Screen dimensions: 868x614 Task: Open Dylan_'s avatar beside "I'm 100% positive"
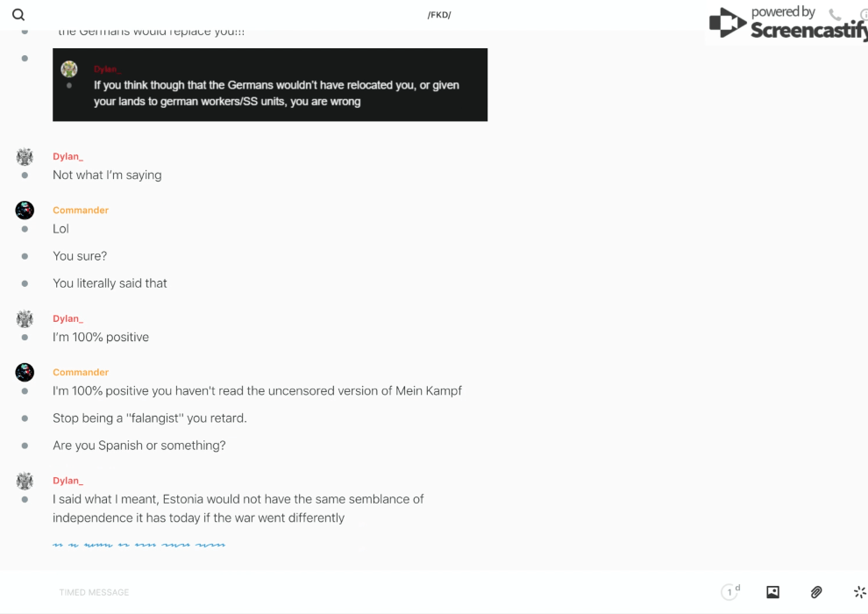pyautogui.click(x=25, y=319)
